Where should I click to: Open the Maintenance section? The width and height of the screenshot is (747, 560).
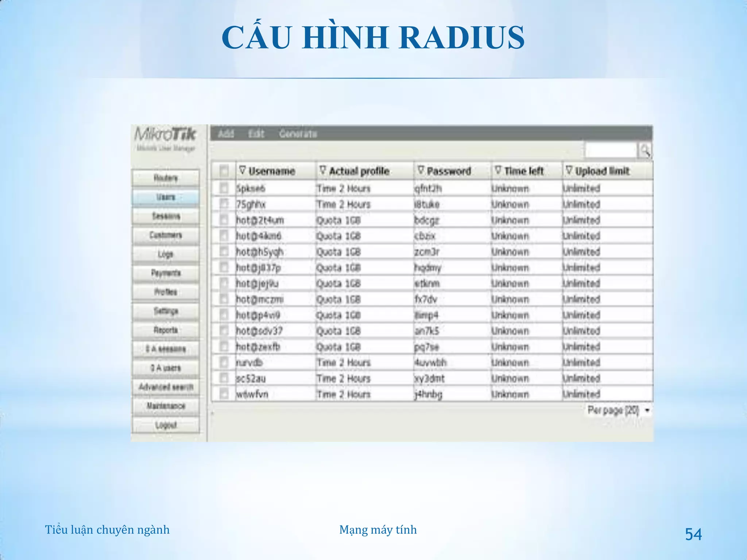pos(166,406)
